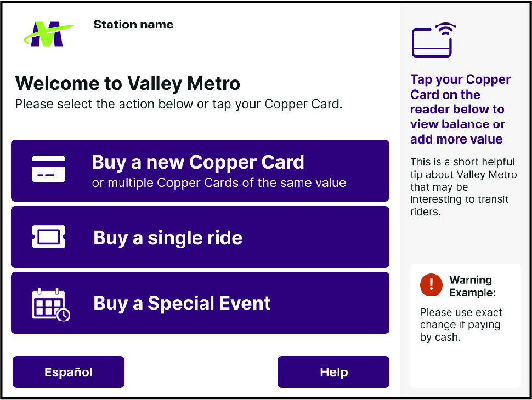Select the Tap your Copper Card instruction text
The height and width of the screenshot is (400, 532).
461,109
